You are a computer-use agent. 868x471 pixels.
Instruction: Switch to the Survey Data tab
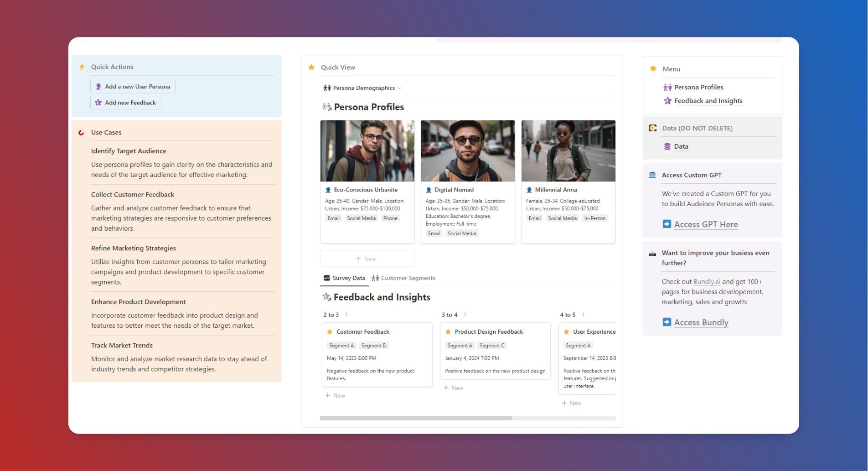coord(344,278)
